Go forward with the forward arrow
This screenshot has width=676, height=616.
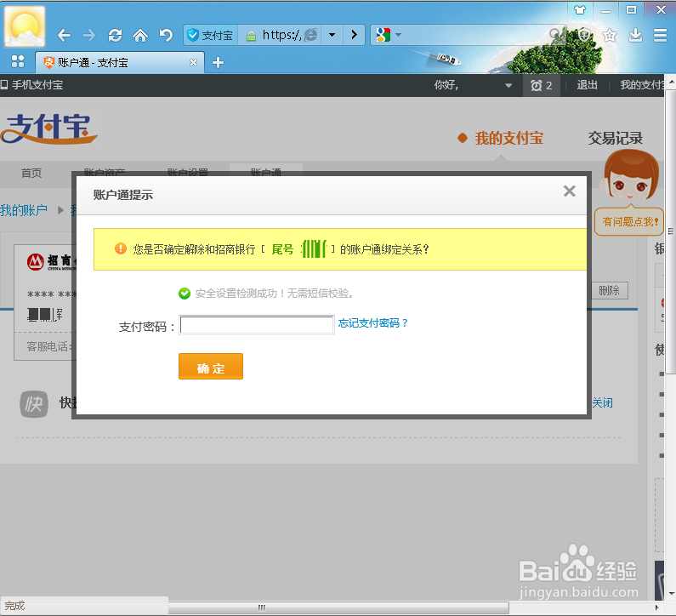point(89,35)
